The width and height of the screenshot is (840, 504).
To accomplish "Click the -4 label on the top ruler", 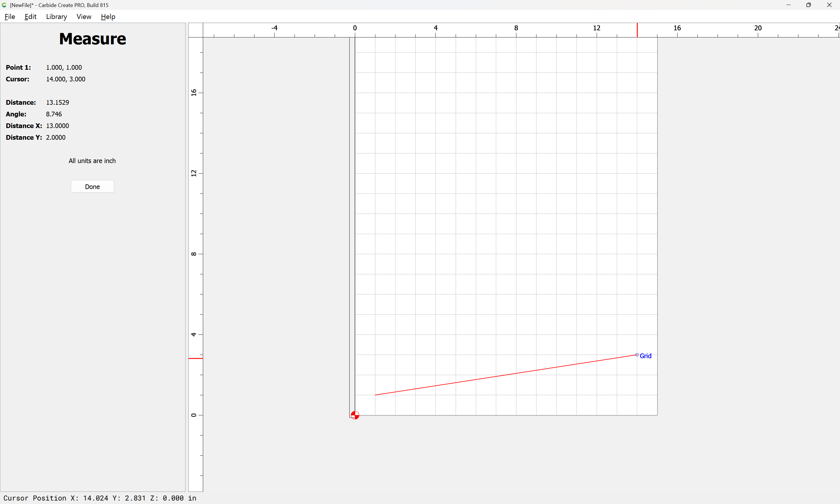I will tap(274, 28).
